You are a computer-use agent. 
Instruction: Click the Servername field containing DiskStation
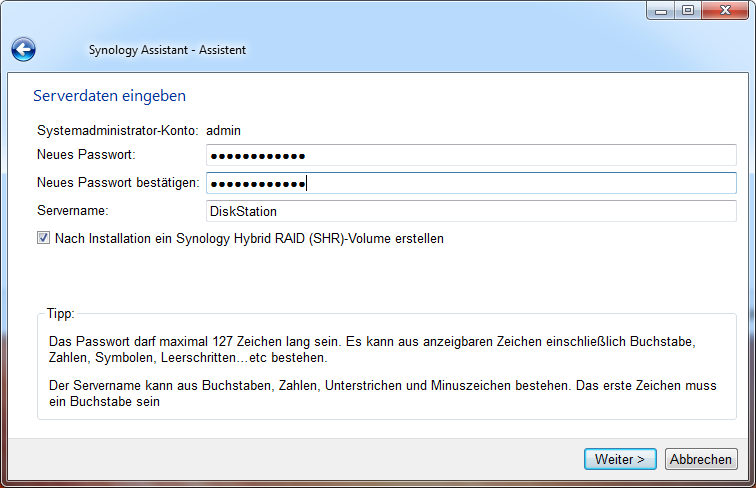471,211
